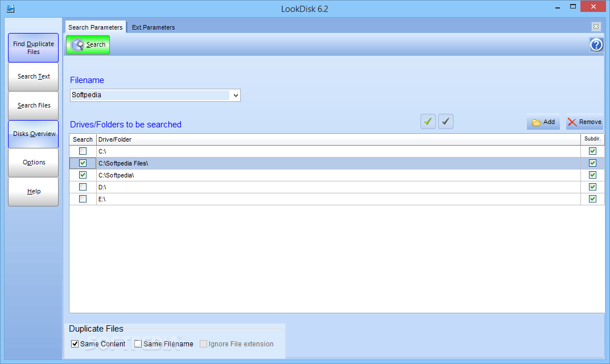Enable Same Filename checkbox

tap(138, 344)
